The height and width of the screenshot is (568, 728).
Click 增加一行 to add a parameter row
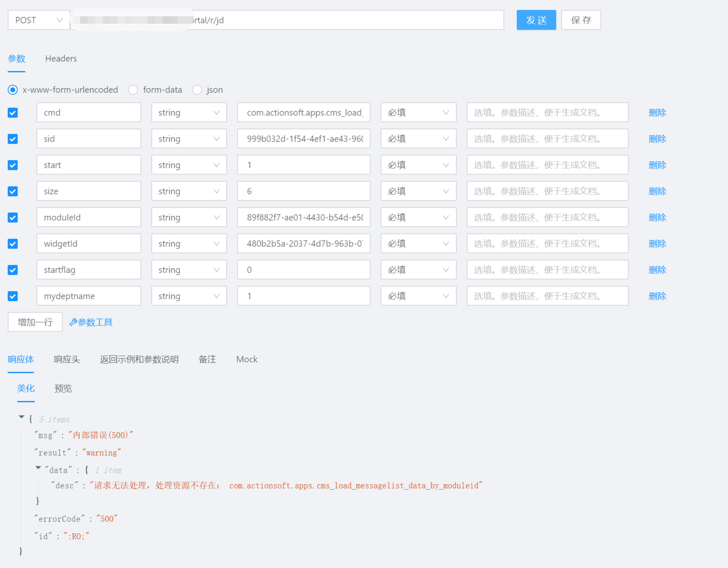tap(35, 322)
